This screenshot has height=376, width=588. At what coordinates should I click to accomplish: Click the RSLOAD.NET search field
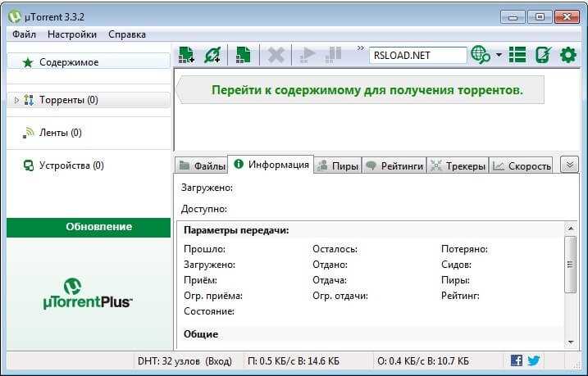coord(417,56)
